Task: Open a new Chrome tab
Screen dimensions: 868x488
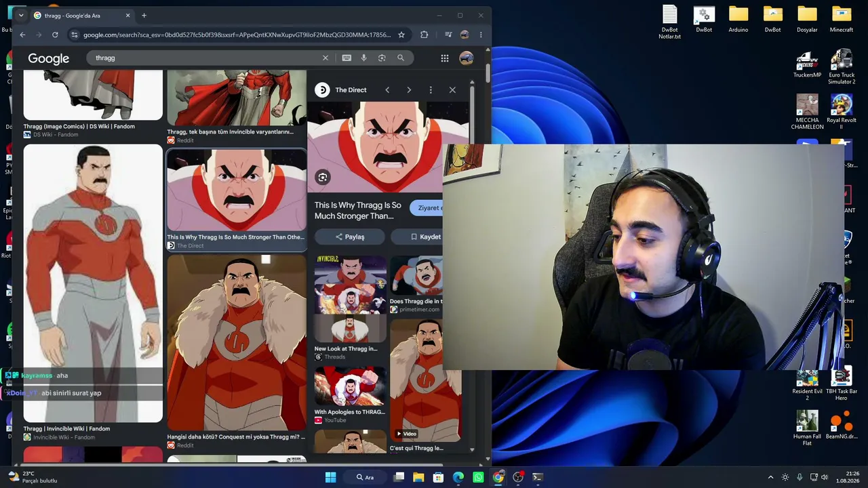Action: (144, 16)
